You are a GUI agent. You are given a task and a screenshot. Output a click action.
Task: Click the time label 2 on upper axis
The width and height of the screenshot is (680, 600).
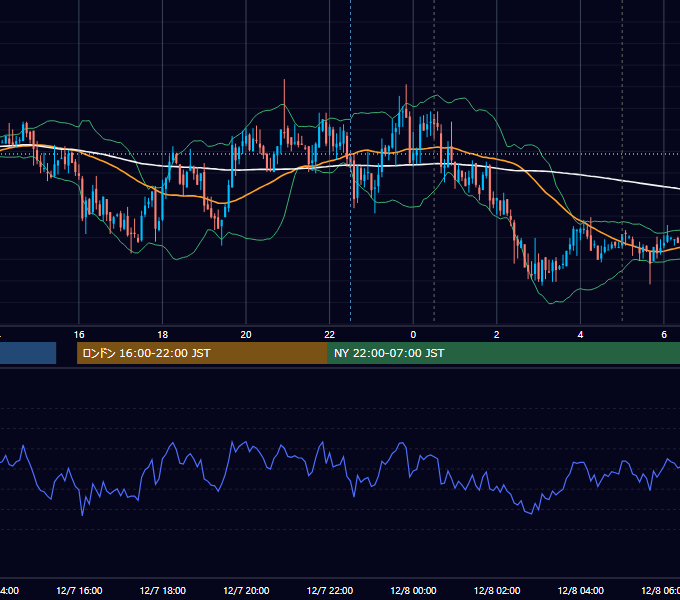click(497, 335)
